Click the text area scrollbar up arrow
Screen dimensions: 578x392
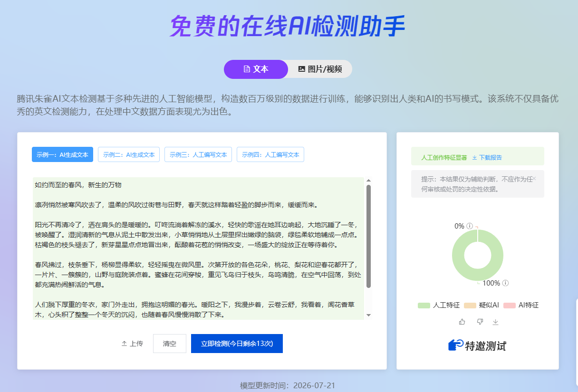tap(368, 181)
